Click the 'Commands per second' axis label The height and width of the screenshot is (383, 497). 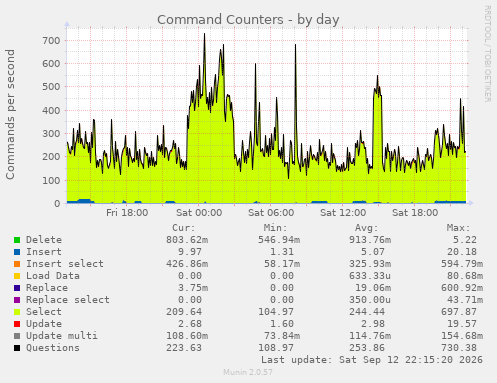coord(10,114)
